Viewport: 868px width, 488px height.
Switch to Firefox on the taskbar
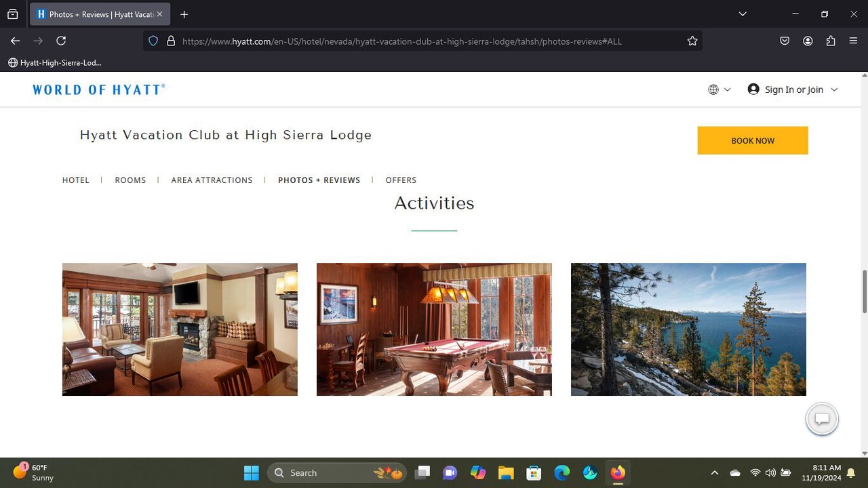[x=618, y=472]
